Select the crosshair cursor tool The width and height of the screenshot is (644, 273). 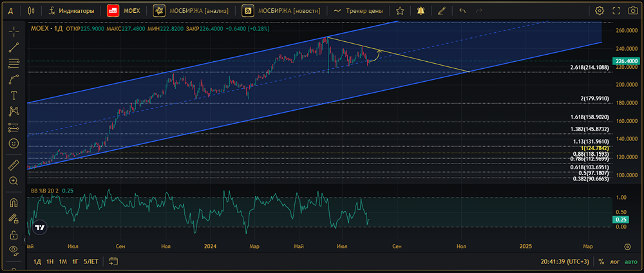(14, 32)
